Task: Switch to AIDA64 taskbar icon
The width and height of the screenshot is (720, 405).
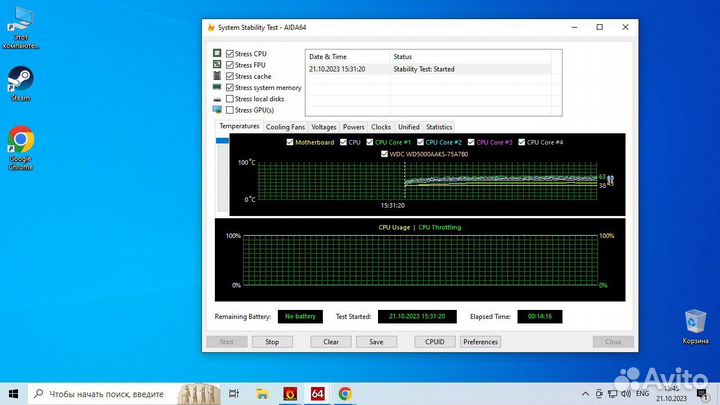Action: [317, 394]
